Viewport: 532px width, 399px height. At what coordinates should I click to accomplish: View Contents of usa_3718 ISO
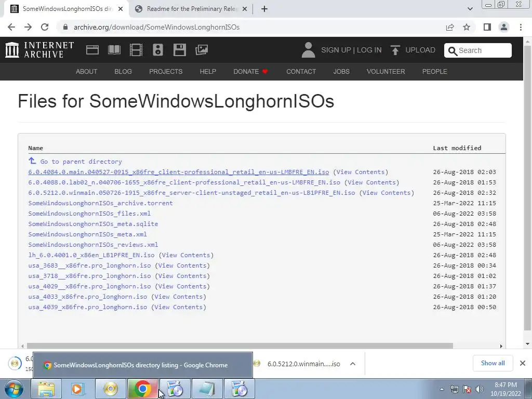click(182, 276)
